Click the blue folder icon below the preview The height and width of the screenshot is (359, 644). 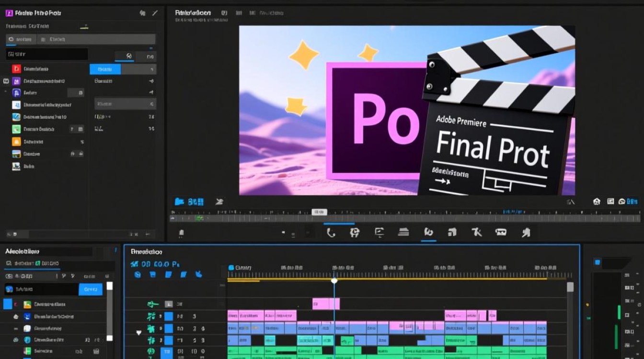tap(179, 202)
